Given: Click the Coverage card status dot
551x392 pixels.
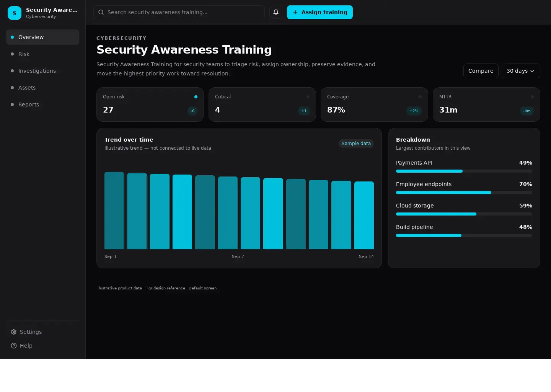Looking at the screenshot, I should [420, 97].
